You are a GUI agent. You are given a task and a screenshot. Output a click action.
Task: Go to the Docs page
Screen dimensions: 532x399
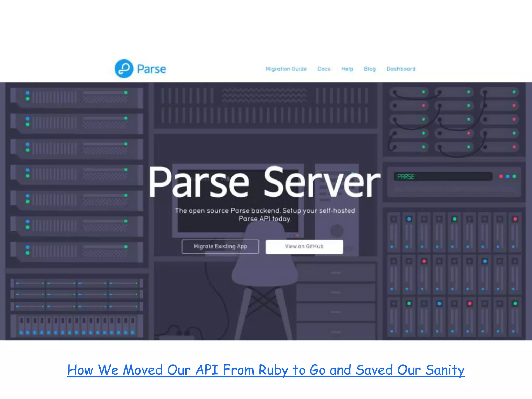(324, 69)
